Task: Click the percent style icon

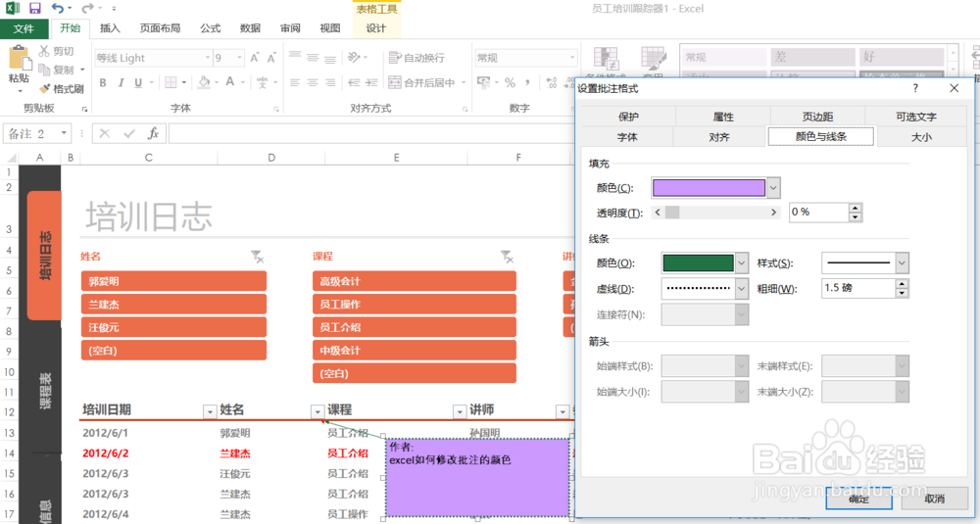Action: click(510, 82)
